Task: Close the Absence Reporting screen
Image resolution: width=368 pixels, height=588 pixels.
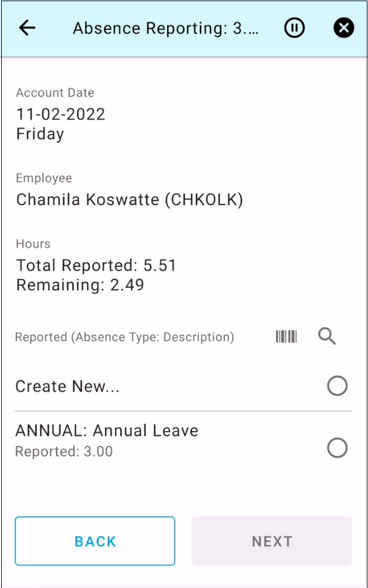Action: point(344,28)
